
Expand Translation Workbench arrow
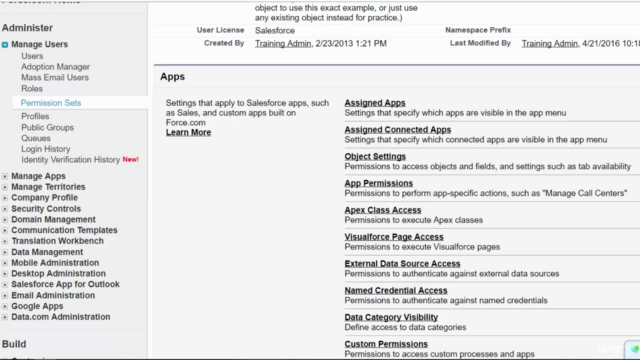[5, 241]
